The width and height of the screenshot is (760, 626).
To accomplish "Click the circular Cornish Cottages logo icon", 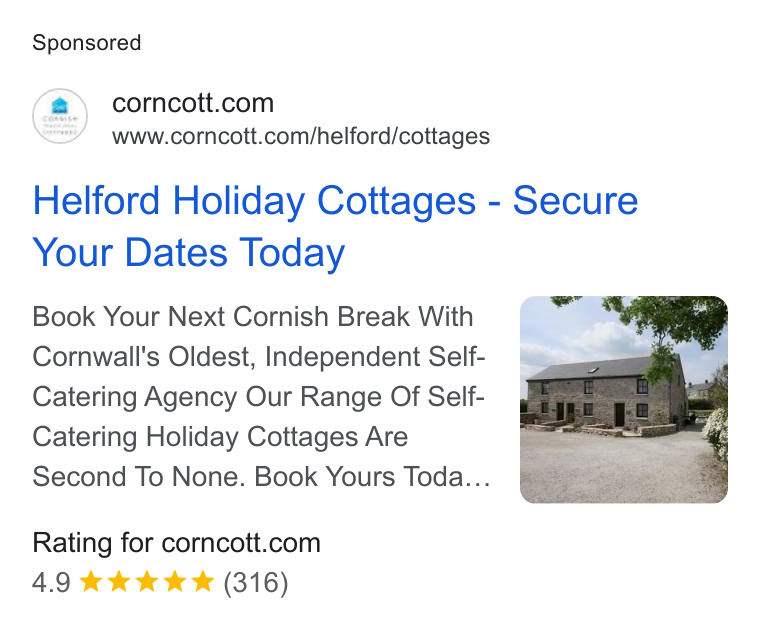I will (x=60, y=116).
